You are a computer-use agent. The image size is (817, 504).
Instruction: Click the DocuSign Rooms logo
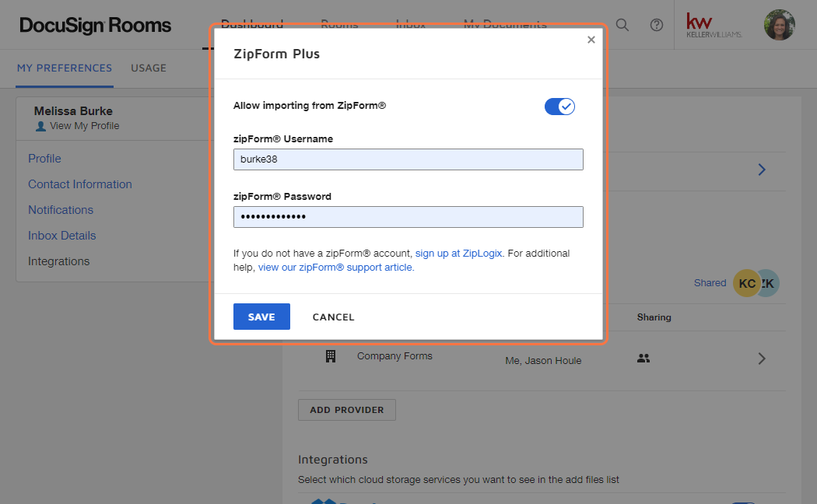click(x=96, y=25)
